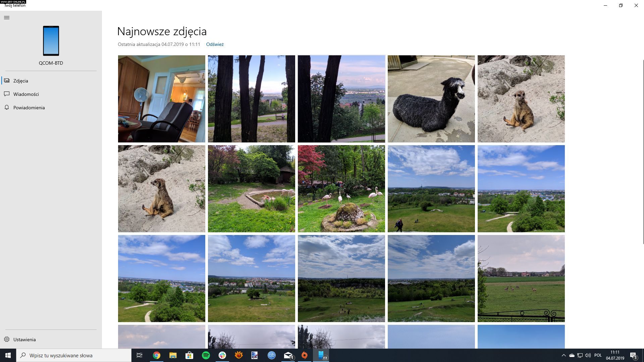The image size is (644, 362).
Task: Open the flamingos with red tree photo
Action: [x=341, y=189]
